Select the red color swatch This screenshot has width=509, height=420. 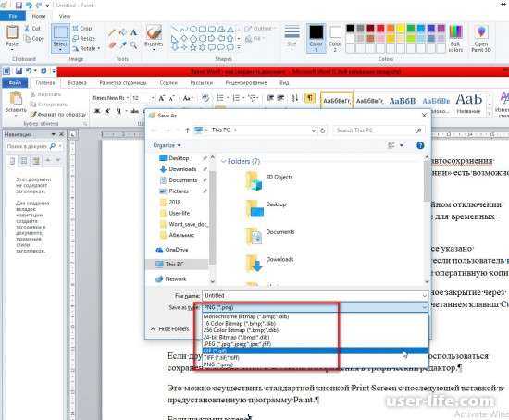pyautogui.click(x=380, y=29)
